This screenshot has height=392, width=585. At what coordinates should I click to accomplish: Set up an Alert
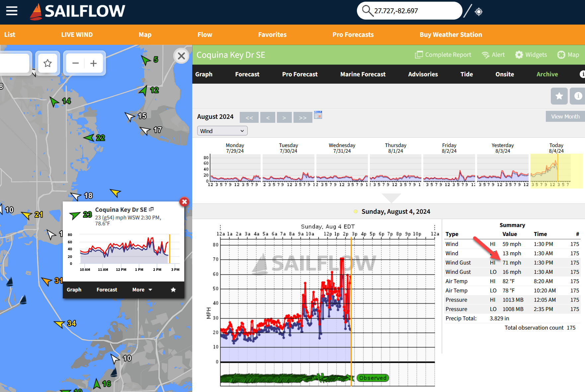click(x=493, y=55)
